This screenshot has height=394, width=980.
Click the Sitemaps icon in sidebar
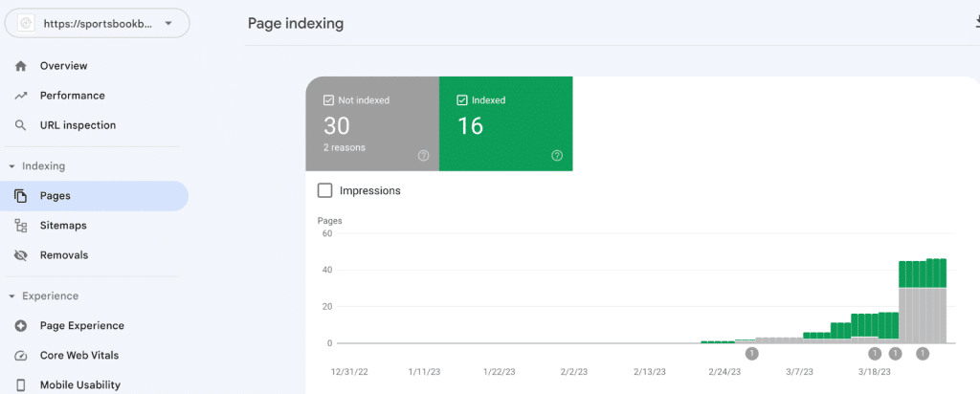click(x=21, y=226)
